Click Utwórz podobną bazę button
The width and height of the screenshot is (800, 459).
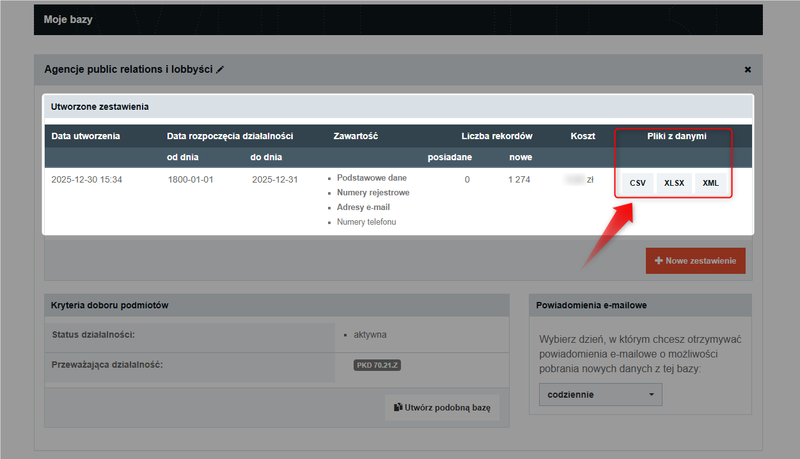[441, 409]
